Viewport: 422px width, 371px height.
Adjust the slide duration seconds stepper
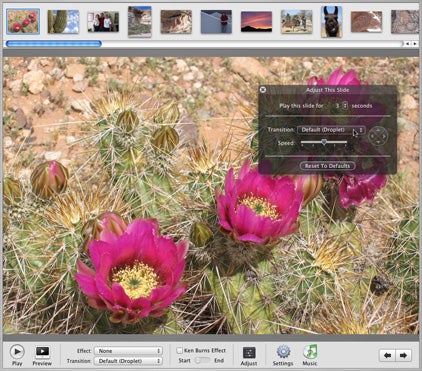[x=345, y=106]
